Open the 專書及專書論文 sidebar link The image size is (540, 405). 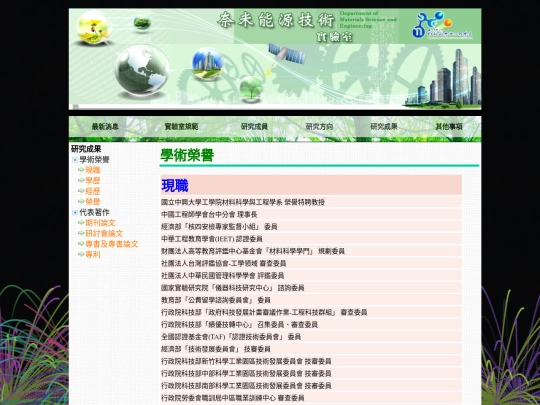click(112, 244)
